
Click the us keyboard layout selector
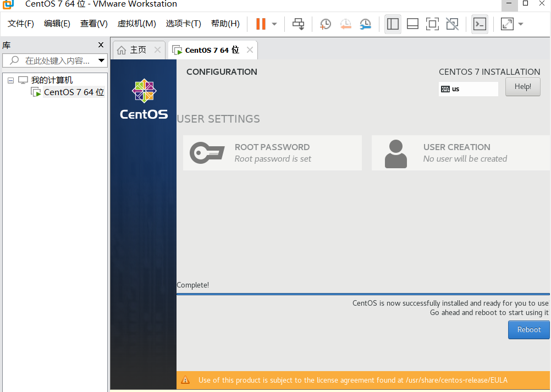[x=468, y=89]
